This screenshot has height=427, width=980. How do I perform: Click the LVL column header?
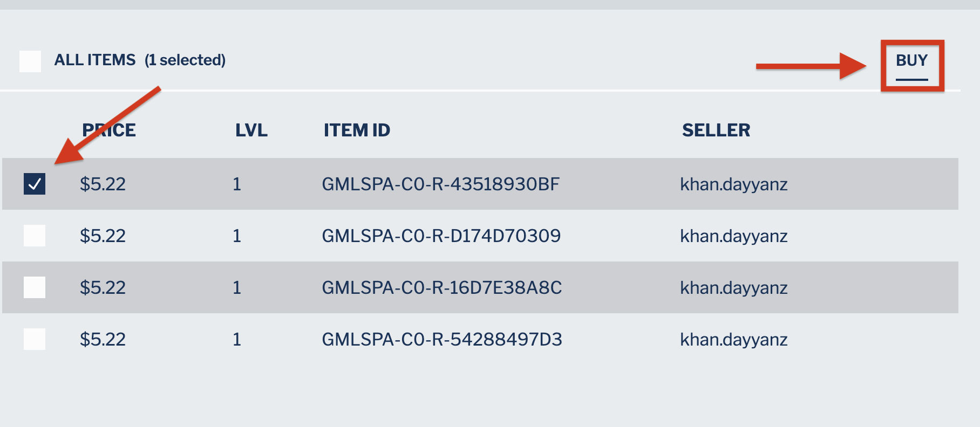251,130
